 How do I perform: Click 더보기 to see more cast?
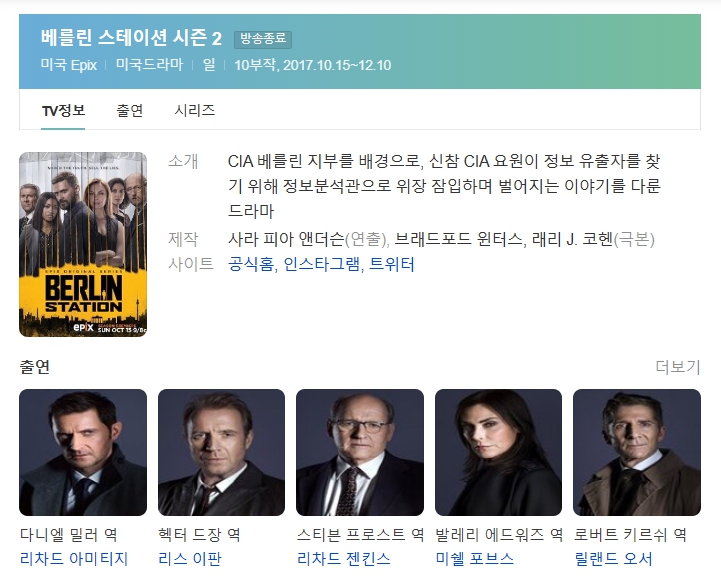[x=678, y=367]
